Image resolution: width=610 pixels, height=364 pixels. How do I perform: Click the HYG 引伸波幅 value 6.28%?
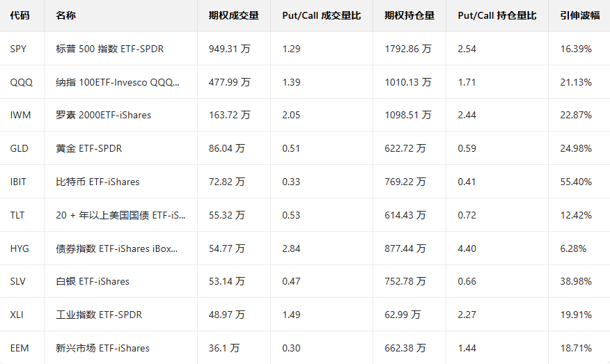point(573,248)
